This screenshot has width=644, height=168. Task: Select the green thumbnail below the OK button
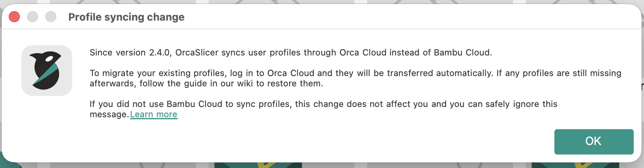pos(575,165)
